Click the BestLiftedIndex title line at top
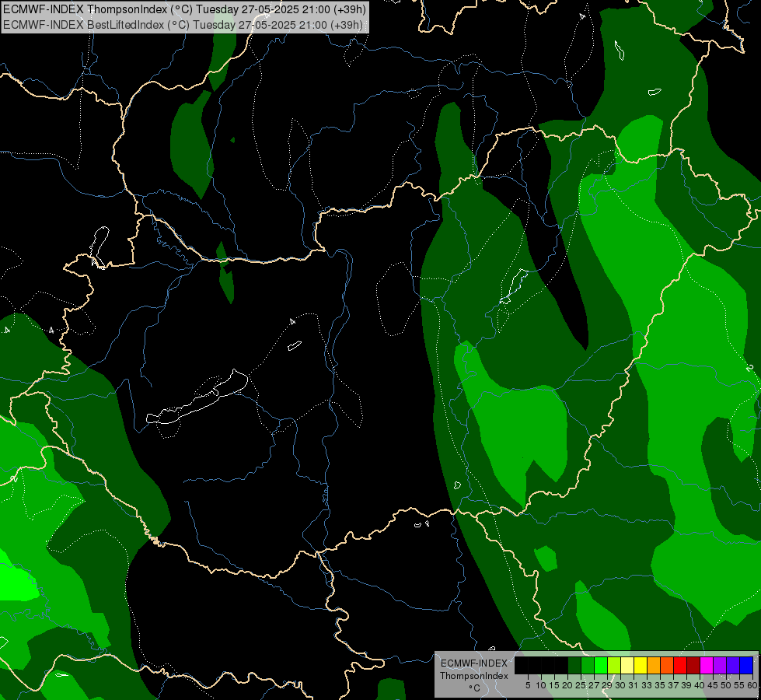761x700 pixels. 183,25
